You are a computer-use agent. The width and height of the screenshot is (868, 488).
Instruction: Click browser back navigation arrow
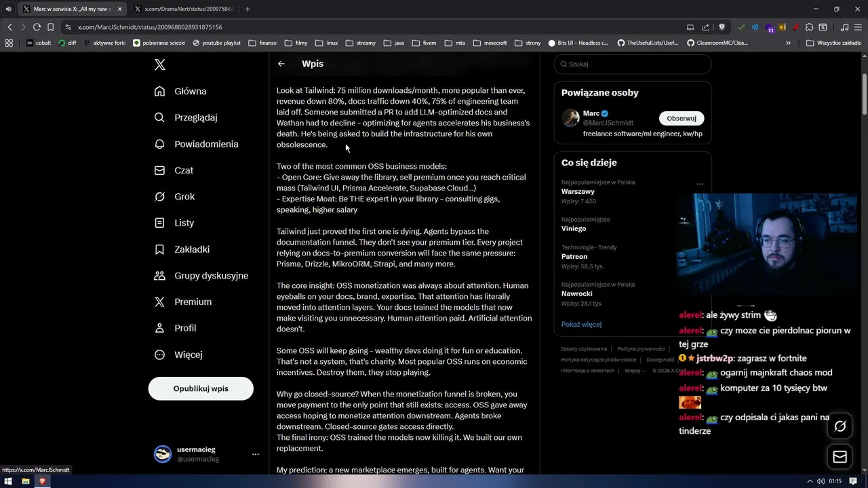point(9,27)
